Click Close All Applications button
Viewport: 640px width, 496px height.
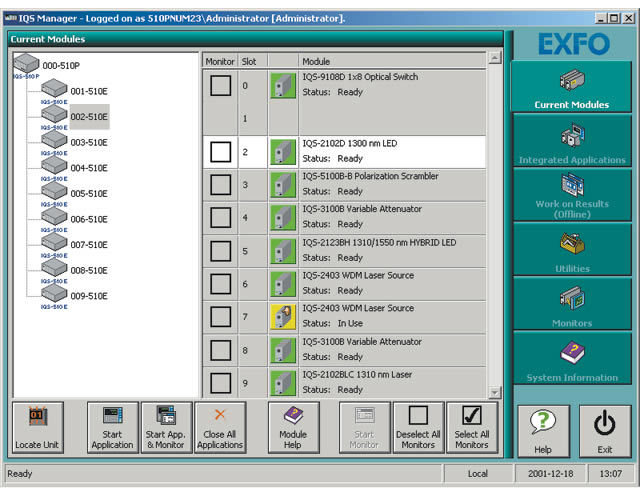tap(220, 427)
